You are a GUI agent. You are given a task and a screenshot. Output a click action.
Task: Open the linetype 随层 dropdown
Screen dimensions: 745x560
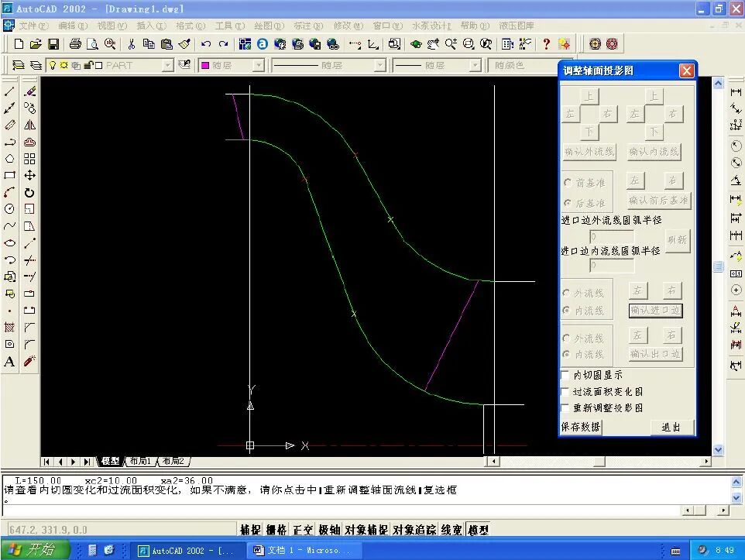[x=379, y=65]
